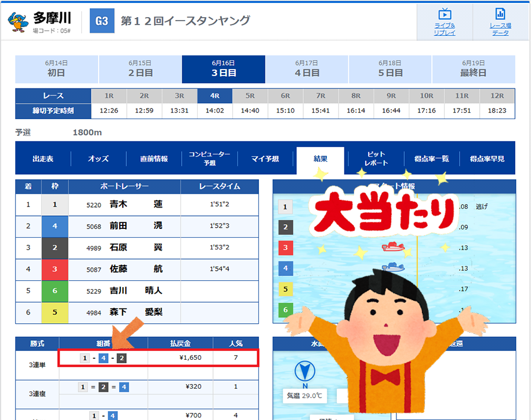Click racer name 森下 愛梨
531x420 pixels.
[136, 312]
